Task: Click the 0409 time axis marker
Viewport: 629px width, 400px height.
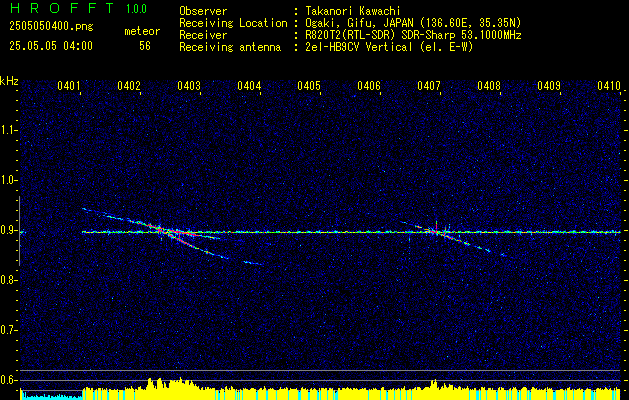Action: 549,86
